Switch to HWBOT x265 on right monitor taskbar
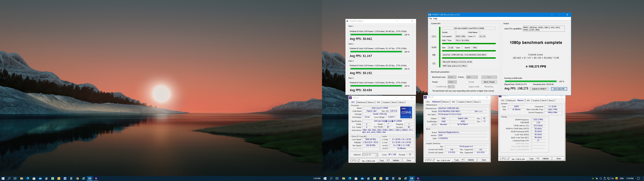Image resolution: width=644 pixels, height=181 pixels. click(412, 178)
